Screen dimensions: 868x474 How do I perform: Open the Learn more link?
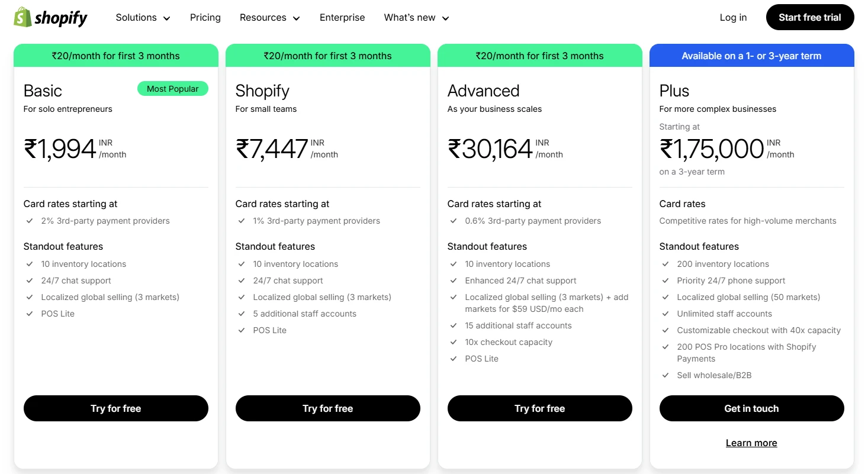click(751, 443)
